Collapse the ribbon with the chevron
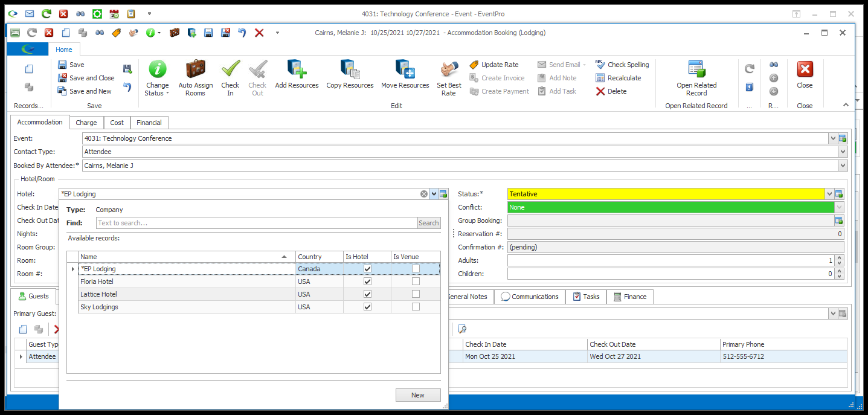The width and height of the screenshot is (868, 415). (x=846, y=105)
